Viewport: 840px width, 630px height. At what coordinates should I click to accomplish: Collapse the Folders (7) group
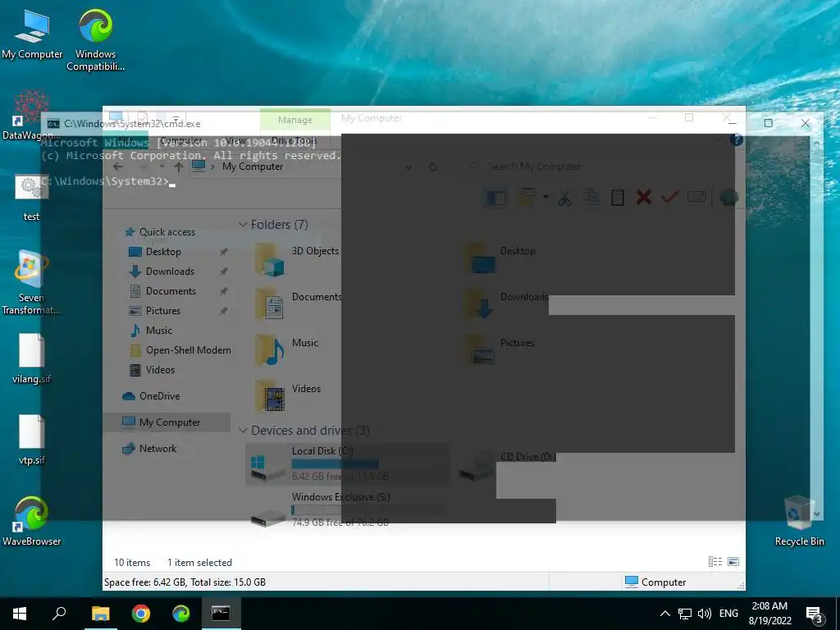[243, 225]
